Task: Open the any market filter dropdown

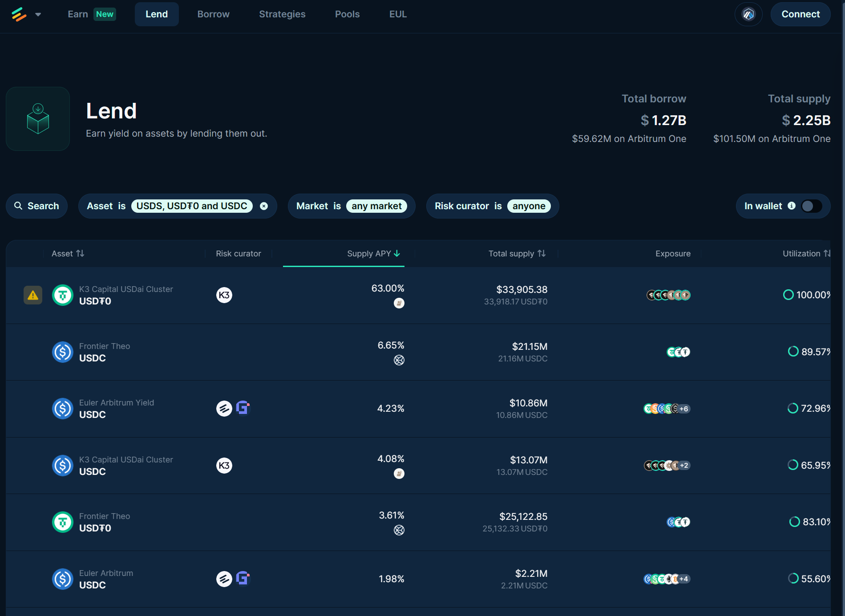Action: click(376, 206)
